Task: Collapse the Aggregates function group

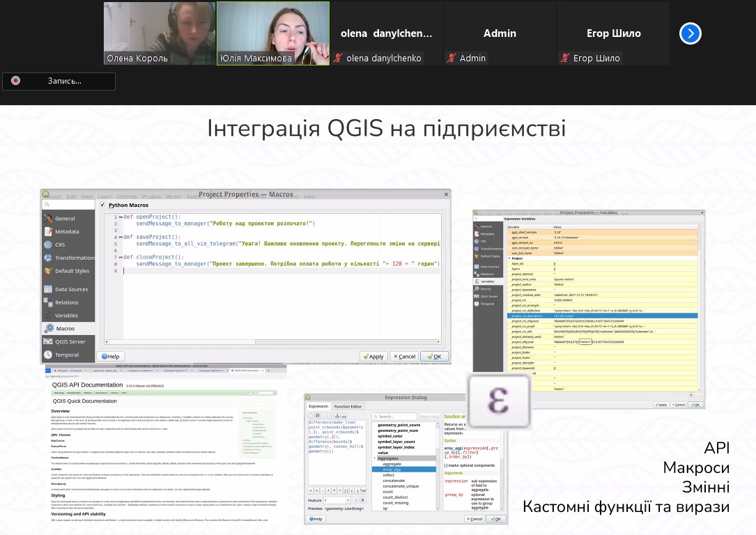Action: 376,458
